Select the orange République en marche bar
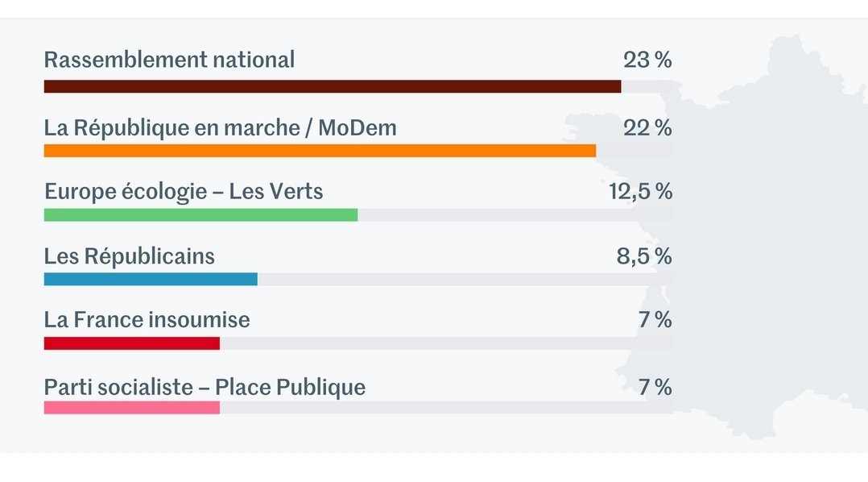The height and width of the screenshot is (482, 868). (x=320, y=151)
